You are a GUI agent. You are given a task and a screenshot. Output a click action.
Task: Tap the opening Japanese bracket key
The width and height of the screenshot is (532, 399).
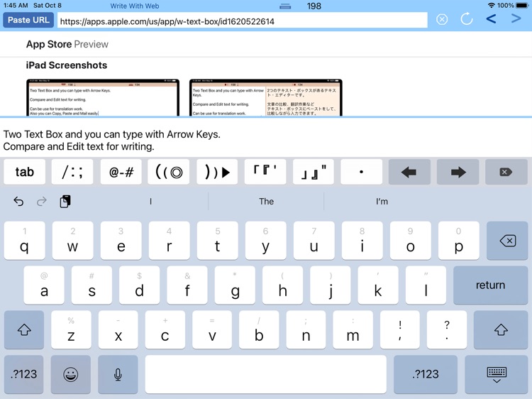click(265, 172)
